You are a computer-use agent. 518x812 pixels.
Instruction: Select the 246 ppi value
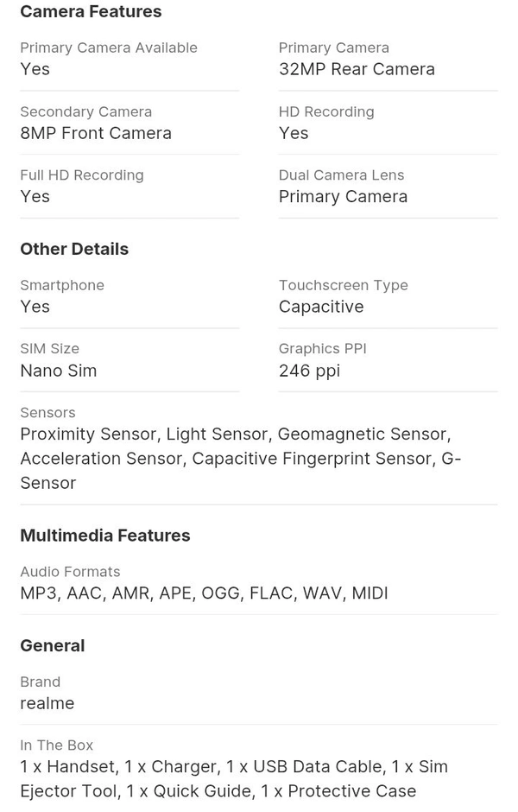(x=309, y=371)
